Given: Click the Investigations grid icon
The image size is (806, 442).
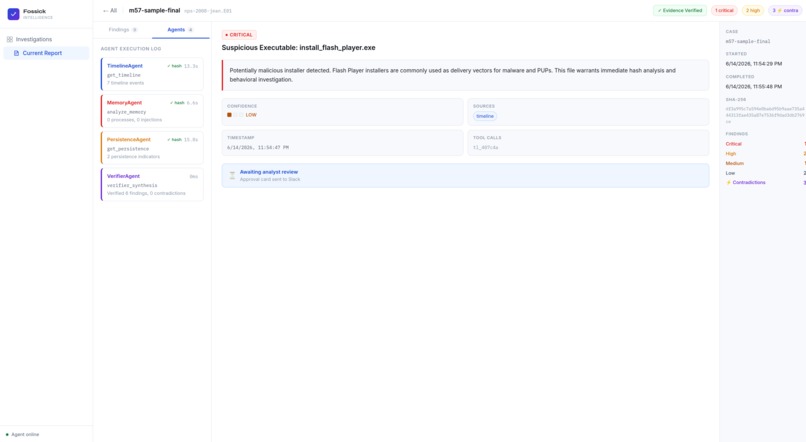Looking at the screenshot, I should pyautogui.click(x=10, y=39).
